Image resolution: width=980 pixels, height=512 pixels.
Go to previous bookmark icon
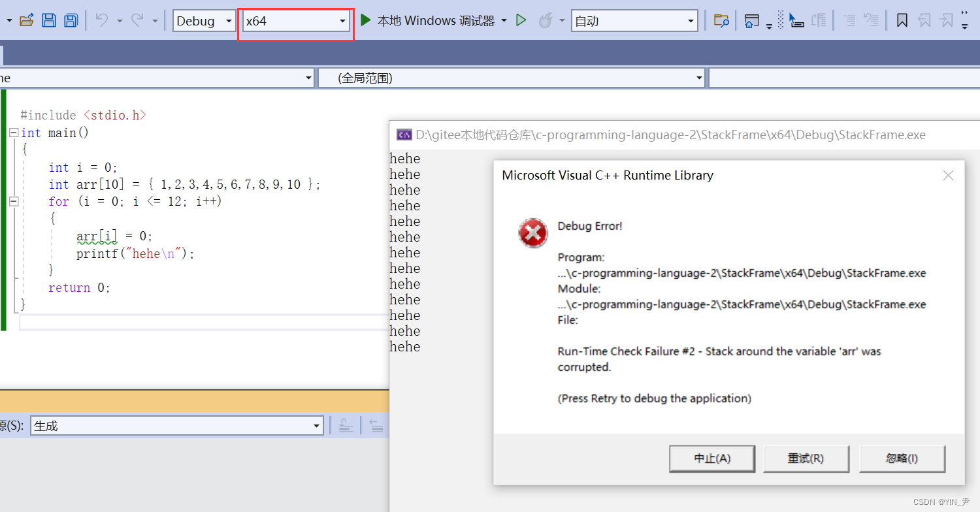click(924, 21)
